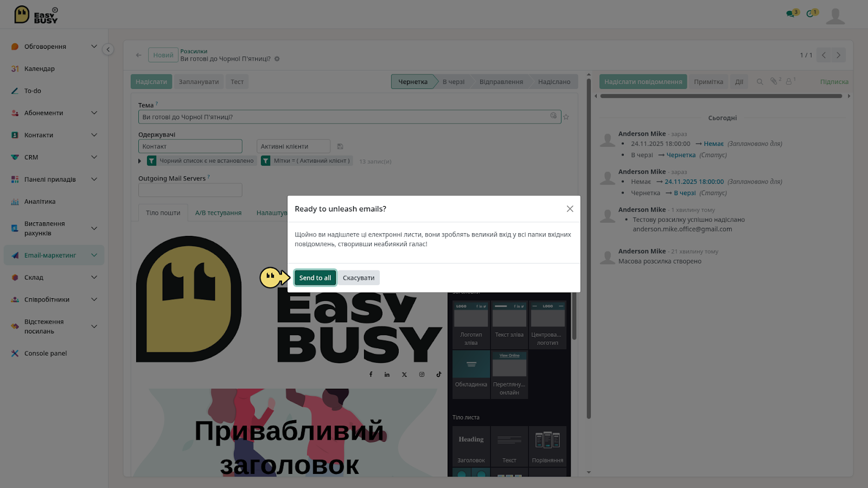Expand the Співробітники sidebar chevron
Viewport: 868px width, 488px height.
tap(94, 300)
